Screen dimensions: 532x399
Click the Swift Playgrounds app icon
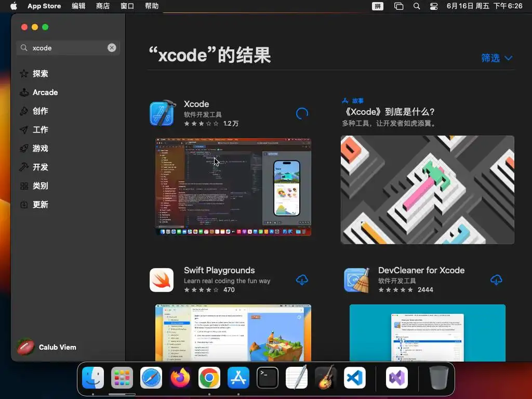tap(162, 280)
